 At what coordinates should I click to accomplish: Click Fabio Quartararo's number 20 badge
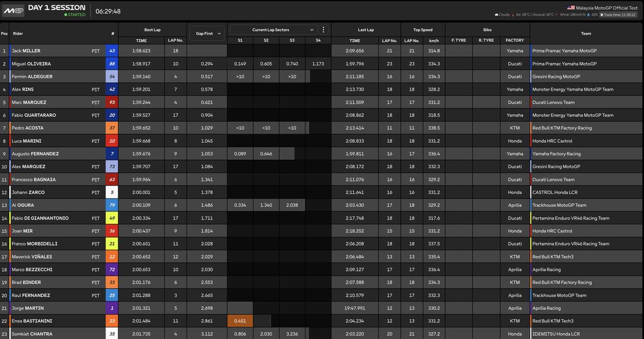coord(112,115)
